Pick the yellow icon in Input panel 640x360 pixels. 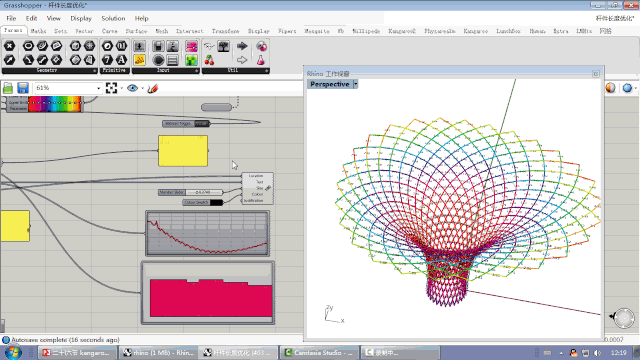140,60
